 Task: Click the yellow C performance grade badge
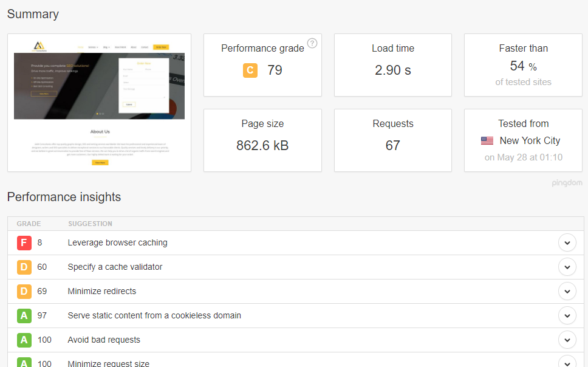[x=250, y=70]
